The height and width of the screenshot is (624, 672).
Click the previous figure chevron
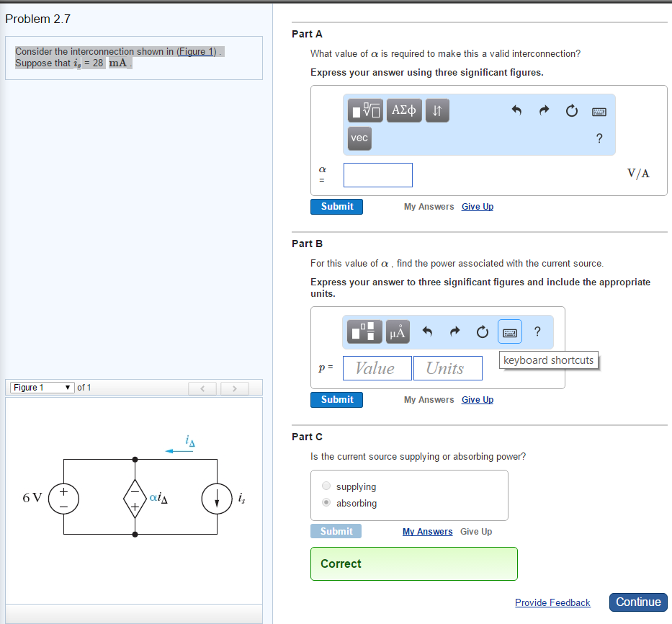pos(202,388)
